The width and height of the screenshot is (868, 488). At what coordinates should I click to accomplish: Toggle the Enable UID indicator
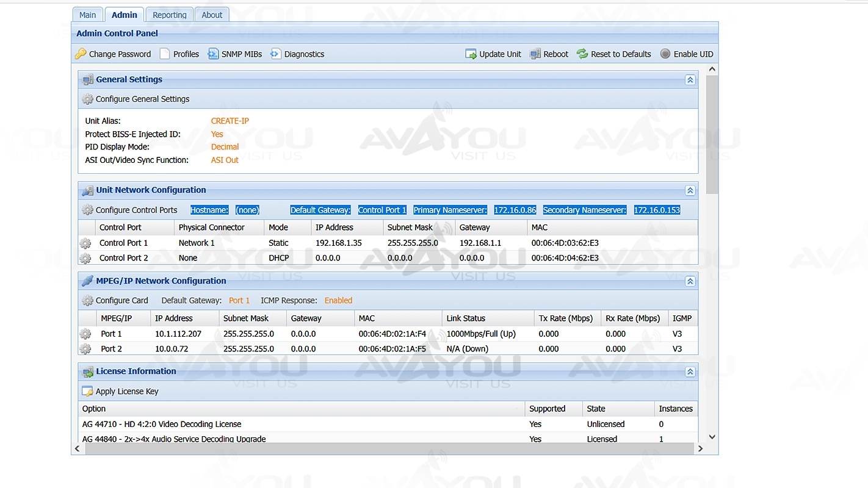665,54
